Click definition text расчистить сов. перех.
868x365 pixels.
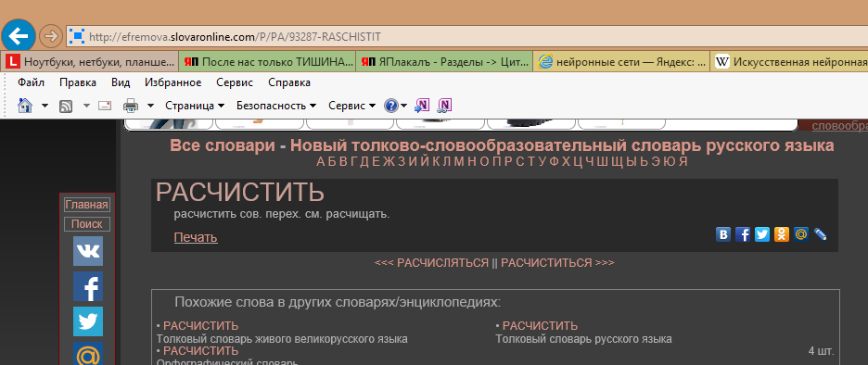point(282,214)
